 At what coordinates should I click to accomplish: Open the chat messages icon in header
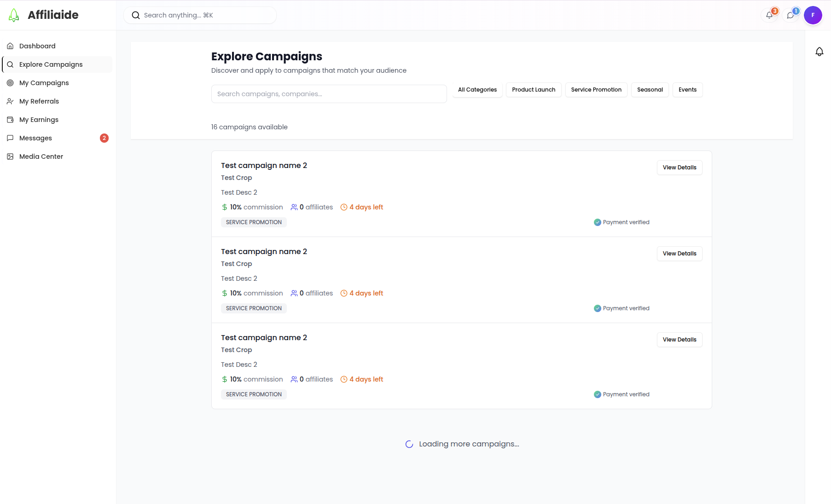790,15
